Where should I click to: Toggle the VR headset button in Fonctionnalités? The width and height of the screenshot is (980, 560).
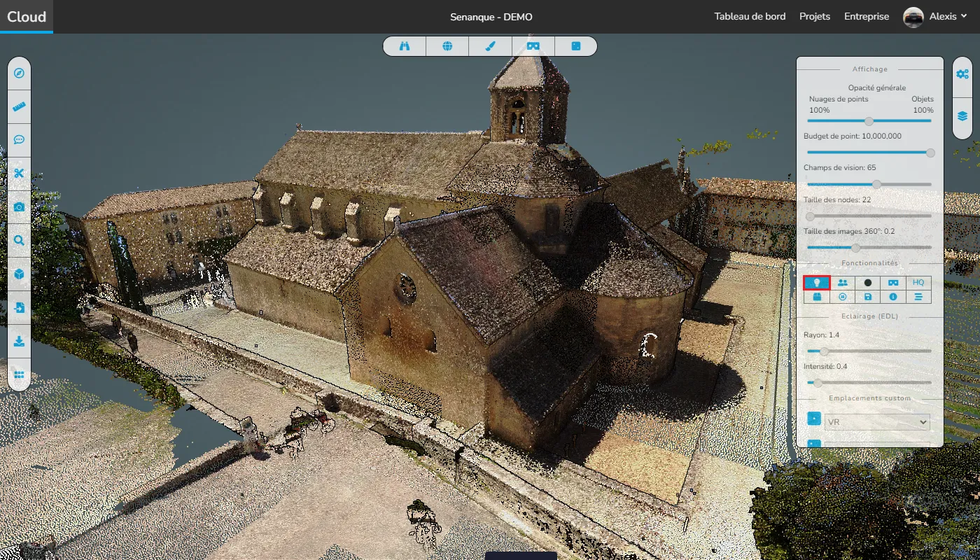893,283
